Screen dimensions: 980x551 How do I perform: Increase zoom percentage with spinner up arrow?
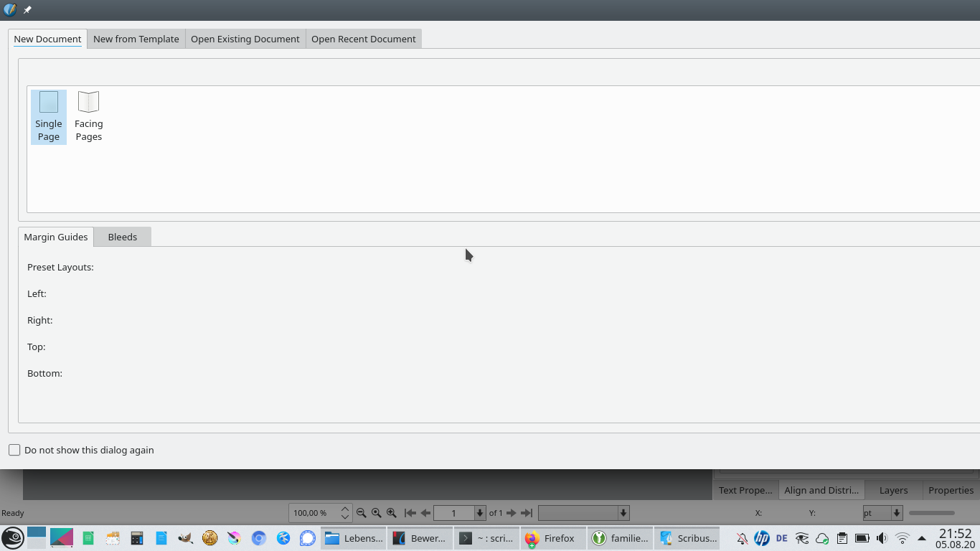click(x=345, y=509)
